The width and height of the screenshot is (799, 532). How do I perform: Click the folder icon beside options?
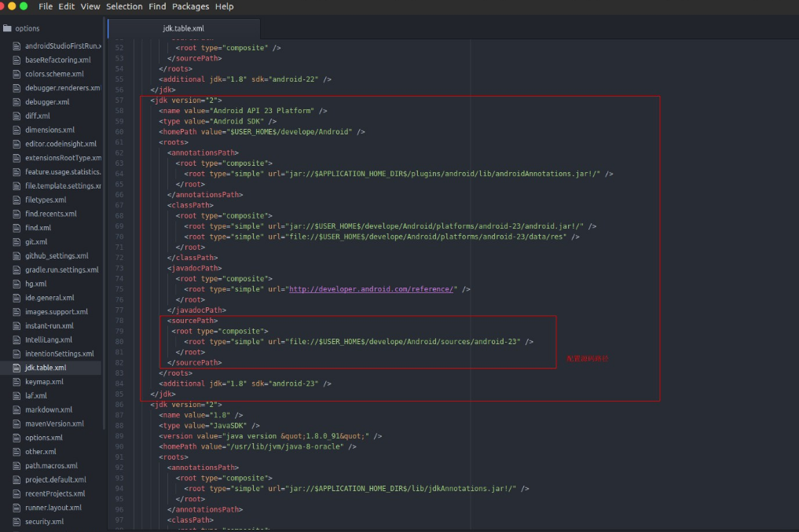pyautogui.click(x=7, y=28)
